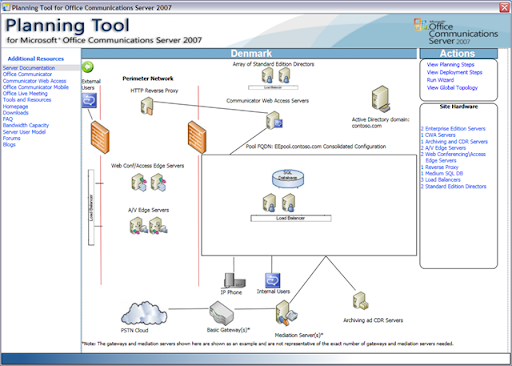Click the Mediation Server icon

(286, 313)
